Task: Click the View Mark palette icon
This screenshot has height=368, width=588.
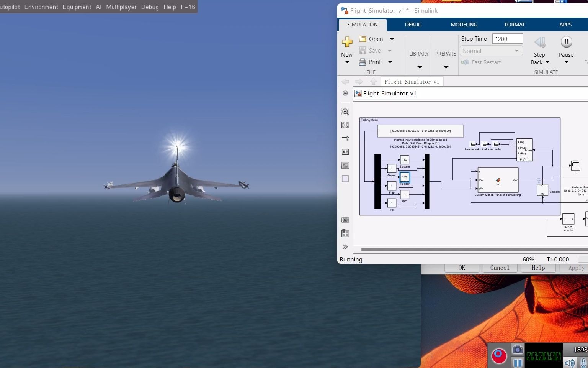Action: coord(345,233)
